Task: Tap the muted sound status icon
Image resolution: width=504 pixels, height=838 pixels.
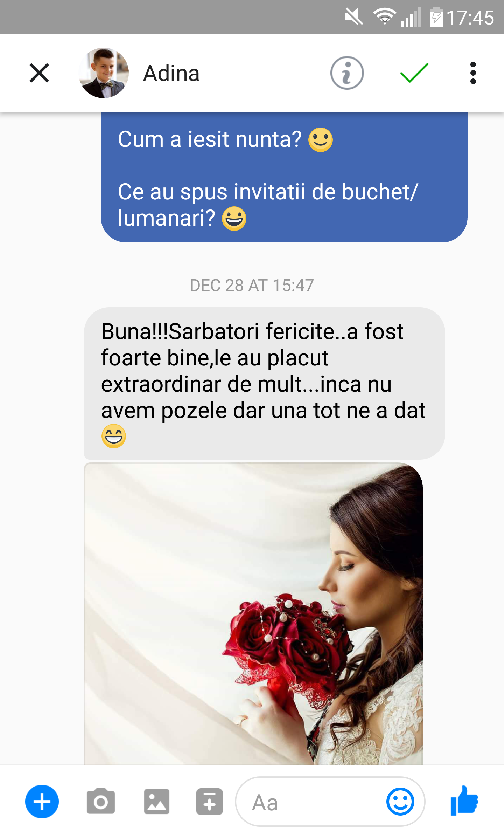Action: (353, 17)
